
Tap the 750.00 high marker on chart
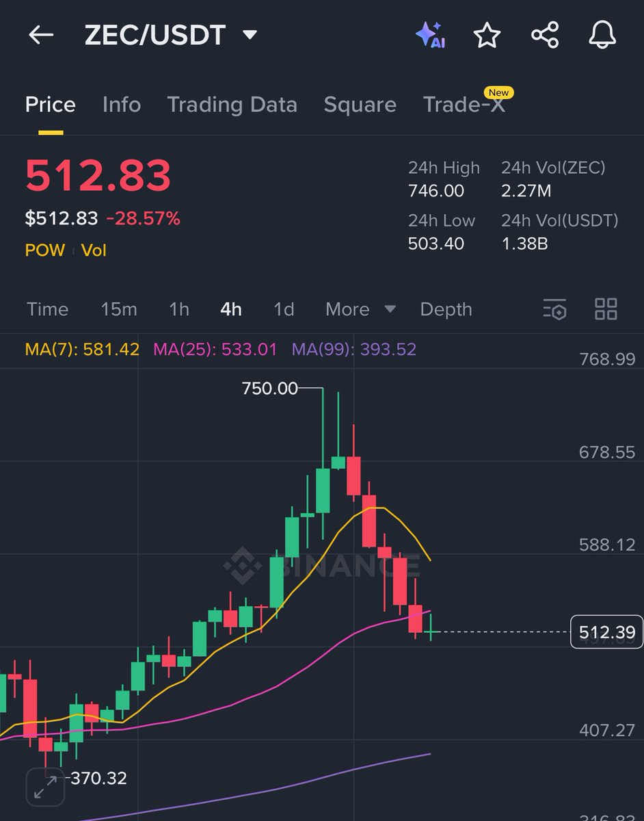270,389
